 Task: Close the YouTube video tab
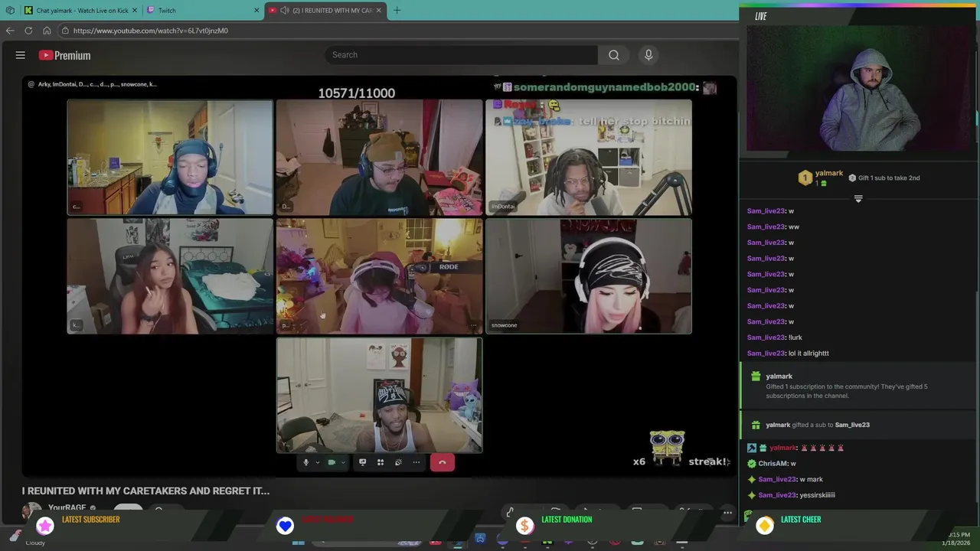[x=378, y=10]
